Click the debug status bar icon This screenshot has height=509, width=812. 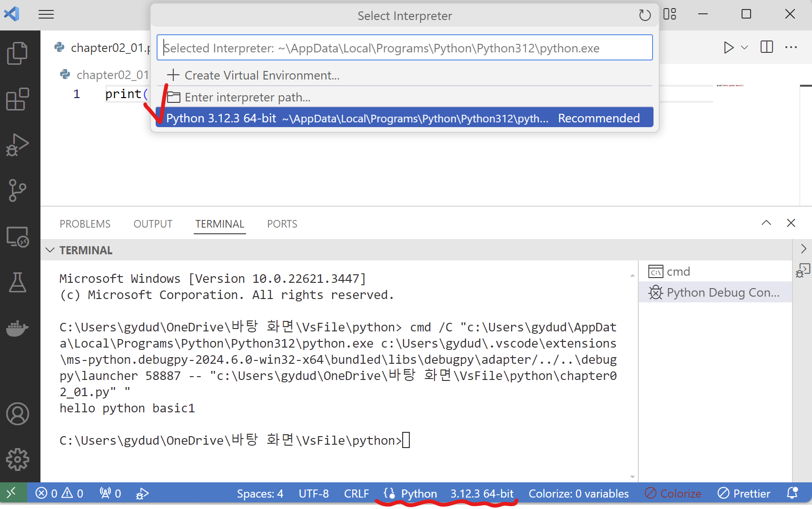[x=142, y=493]
